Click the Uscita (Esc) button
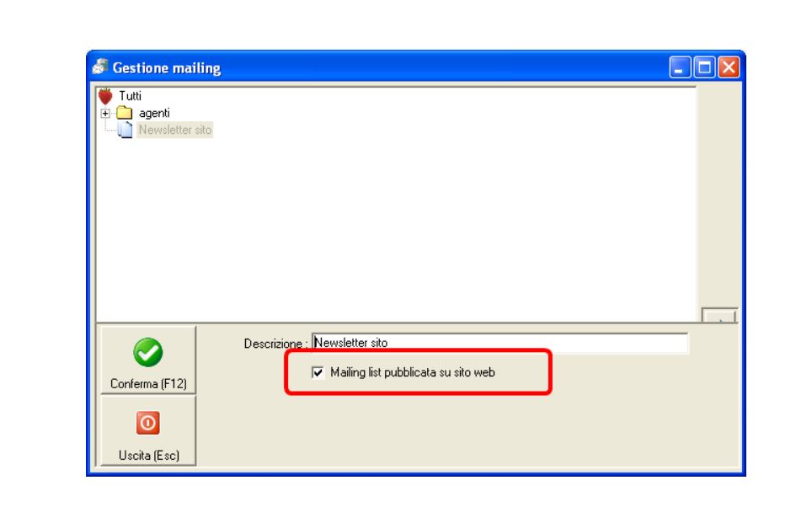The height and width of the screenshot is (507, 812). click(148, 431)
